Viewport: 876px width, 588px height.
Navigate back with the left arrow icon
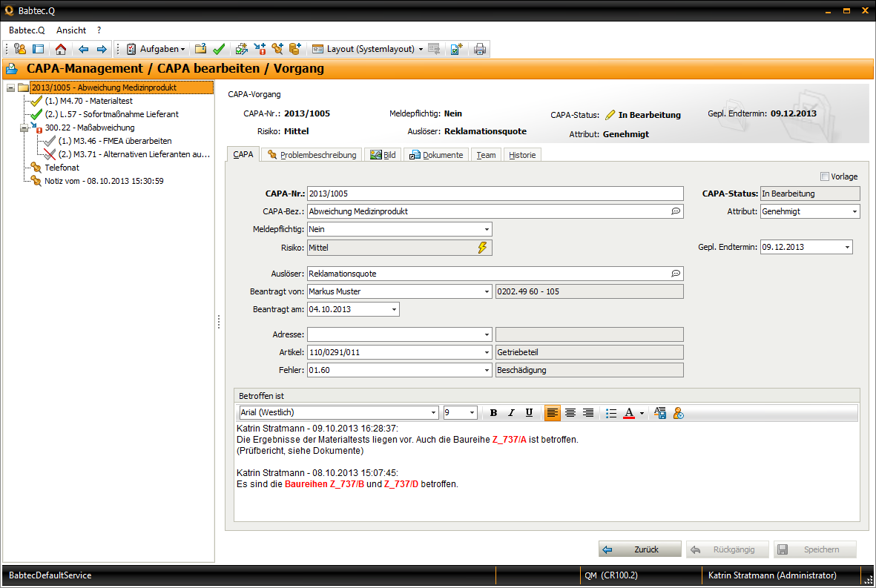tap(83, 49)
